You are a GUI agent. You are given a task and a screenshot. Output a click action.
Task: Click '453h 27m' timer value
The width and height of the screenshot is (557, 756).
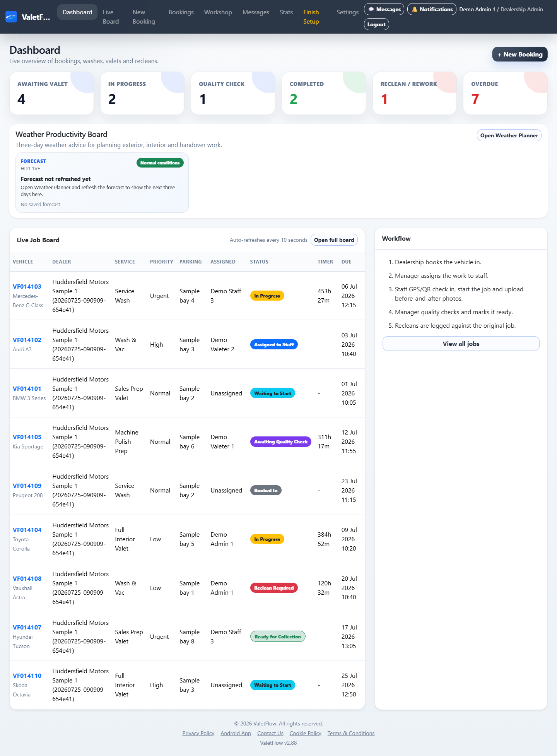[324, 296]
